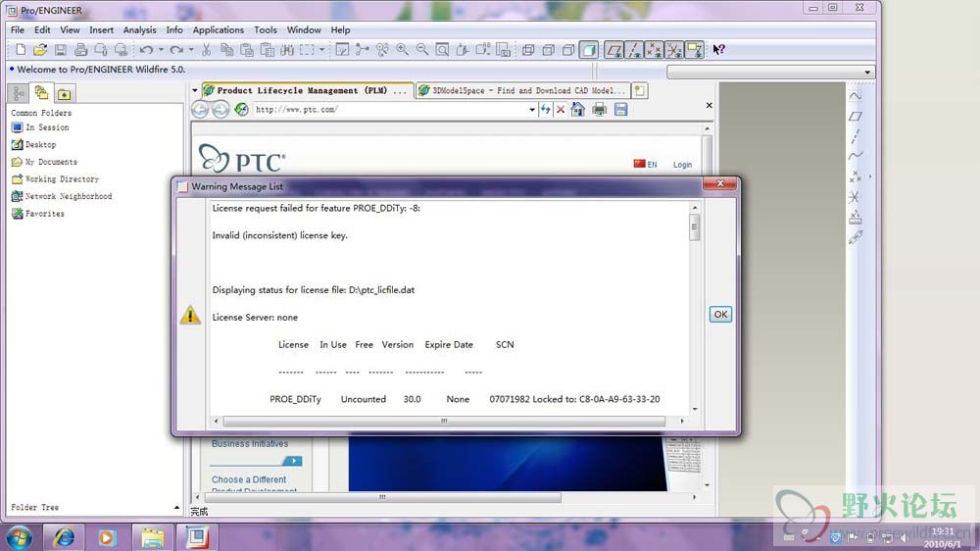Screen dimensions: 980x551
Task: Add a new browser tab
Action: click(639, 90)
